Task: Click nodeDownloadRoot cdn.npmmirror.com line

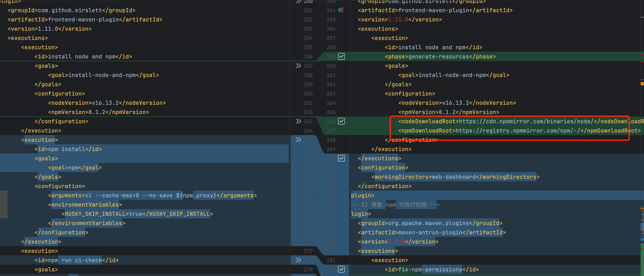Action: pos(521,121)
